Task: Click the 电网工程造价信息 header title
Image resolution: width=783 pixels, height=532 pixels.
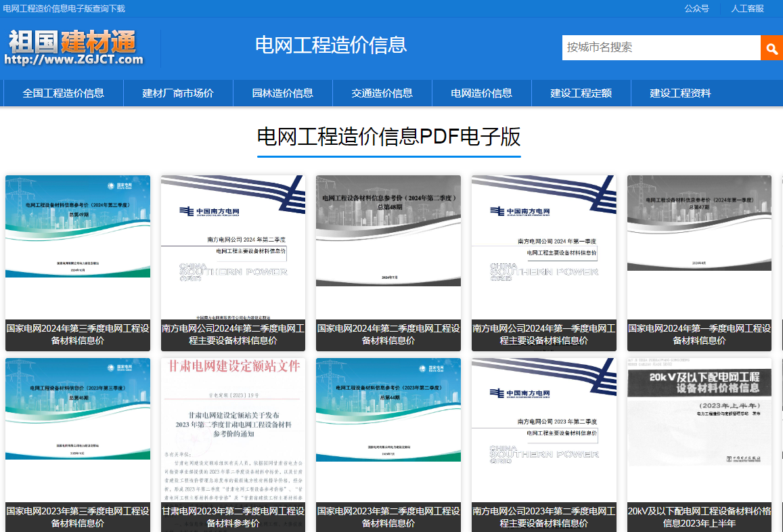Action: pos(331,45)
